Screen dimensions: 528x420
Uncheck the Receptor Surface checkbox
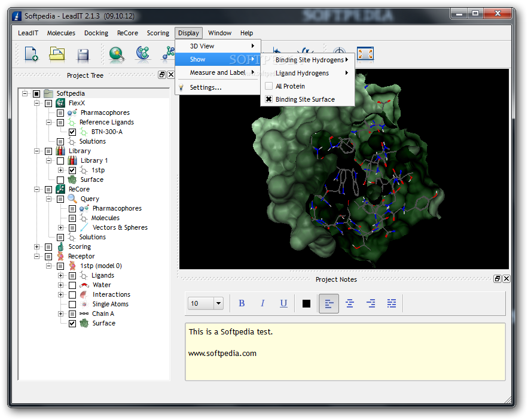[72, 324]
